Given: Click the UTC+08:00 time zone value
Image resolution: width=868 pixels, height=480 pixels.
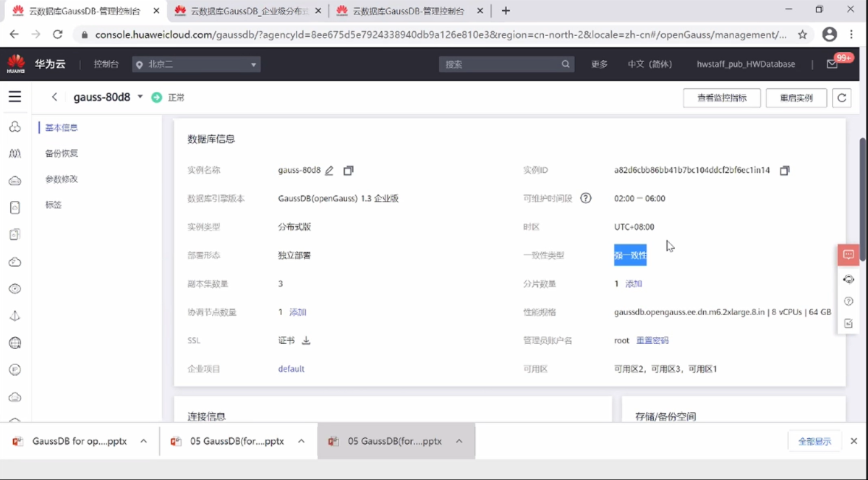Looking at the screenshot, I should click(634, 227).
